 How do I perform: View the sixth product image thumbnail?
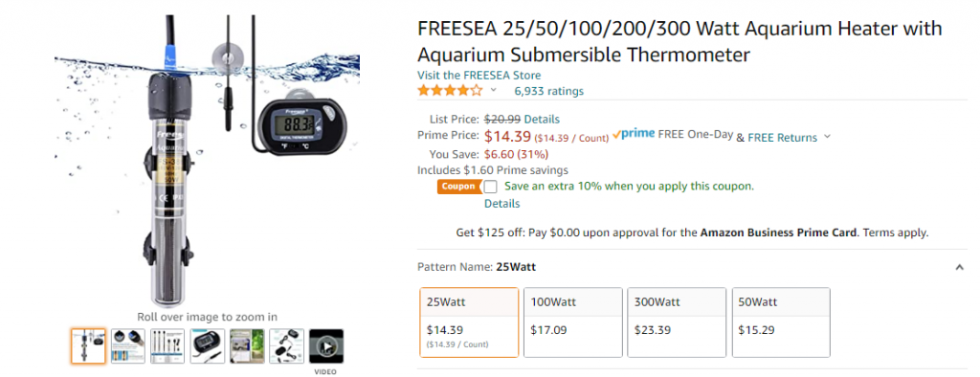point(287,346)
